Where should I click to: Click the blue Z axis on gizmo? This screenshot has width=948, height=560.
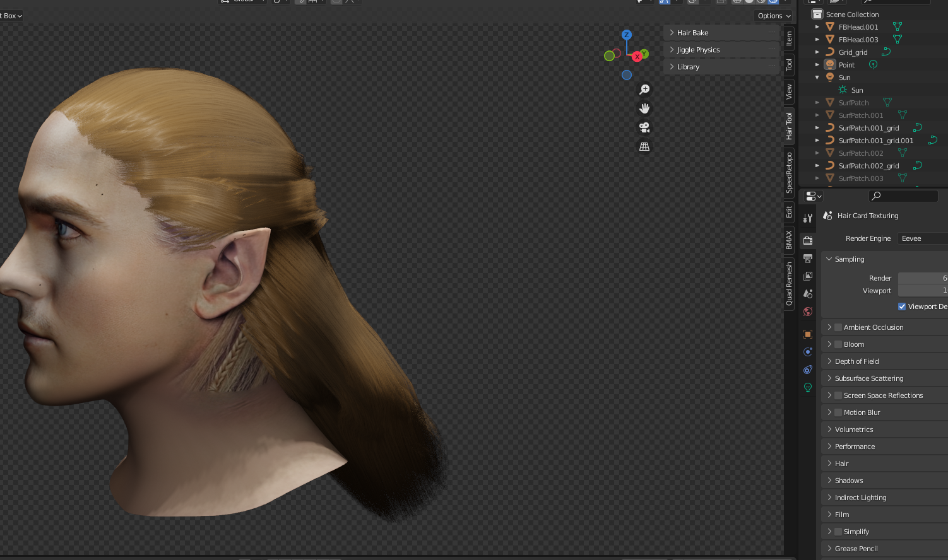(627, 35)
